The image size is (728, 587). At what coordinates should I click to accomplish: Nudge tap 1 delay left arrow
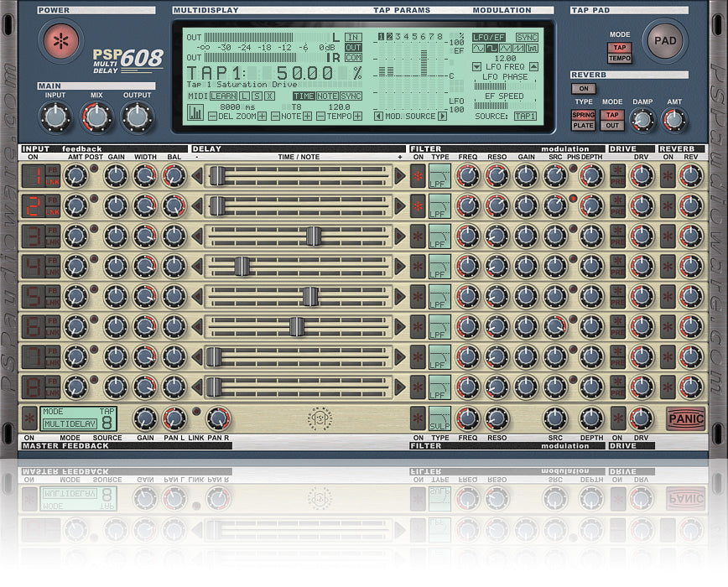pos(197,176)
